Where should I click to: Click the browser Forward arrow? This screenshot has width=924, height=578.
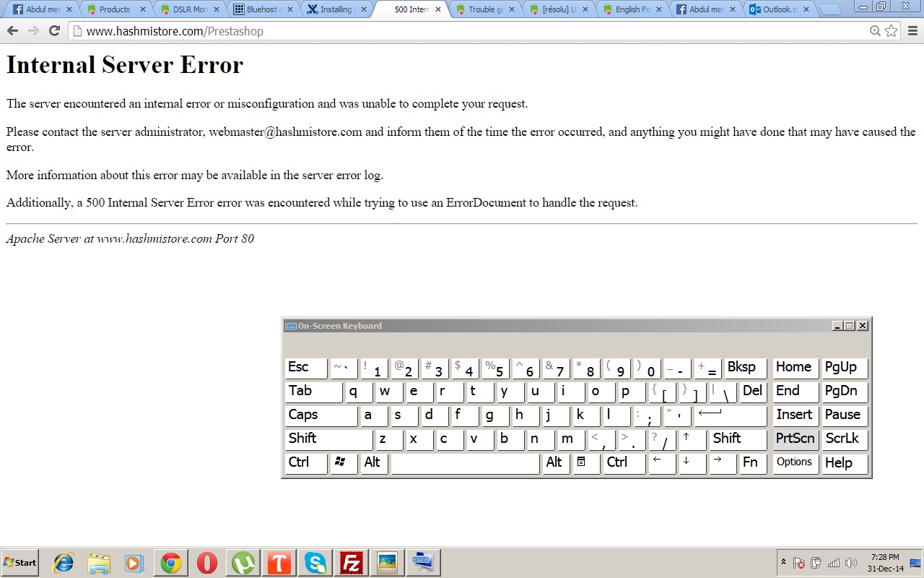pyautogui.click(x=33, y=31)
